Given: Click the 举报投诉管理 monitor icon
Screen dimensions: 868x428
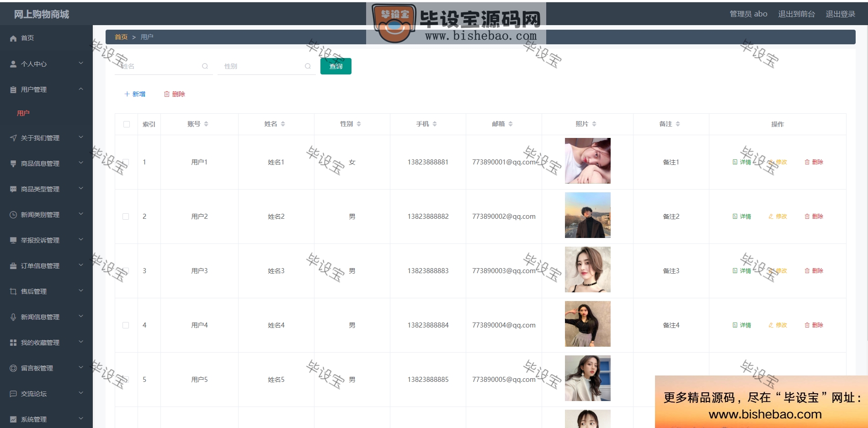Looking at the screenshot, I should tap(13, 240).
